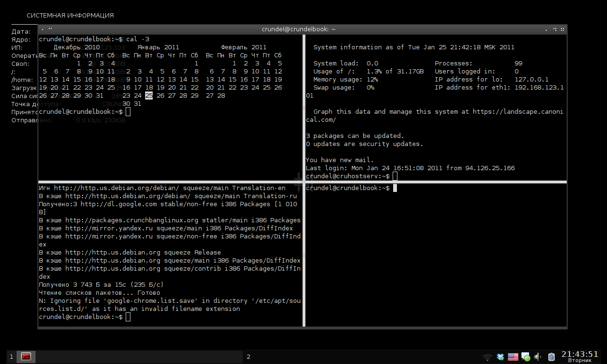Viewport: 607px width, 364px height.
Task: Click '3 packages can be updated.' line
Action: [355, 136]
